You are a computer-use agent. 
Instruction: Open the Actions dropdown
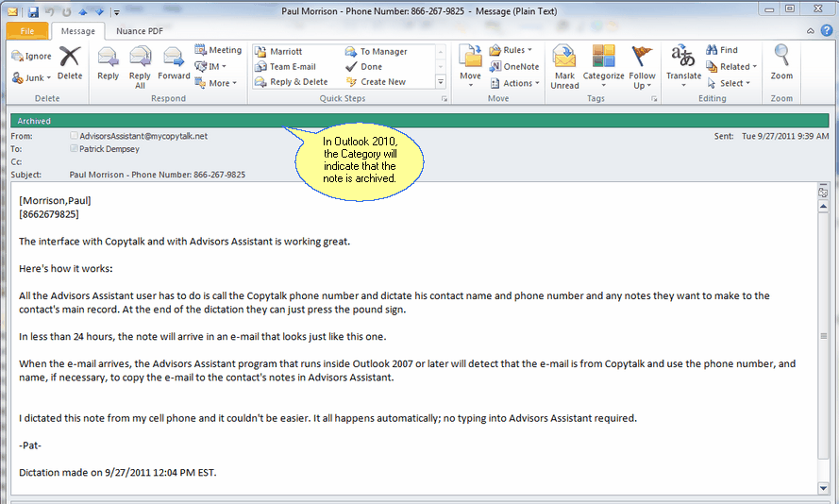514,83
